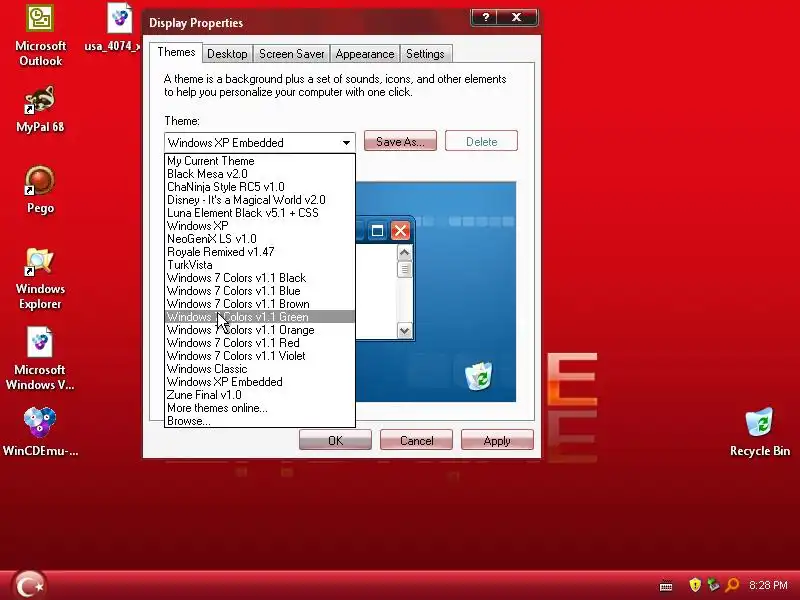Choose Windows XP Embedded in the list

[x=260, y=382]
